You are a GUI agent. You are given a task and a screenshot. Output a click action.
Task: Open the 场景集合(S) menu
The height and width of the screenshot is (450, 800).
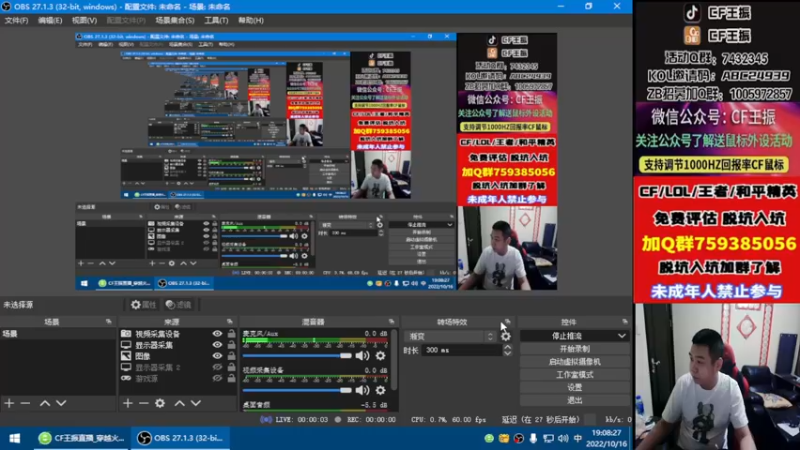[174, 20]
